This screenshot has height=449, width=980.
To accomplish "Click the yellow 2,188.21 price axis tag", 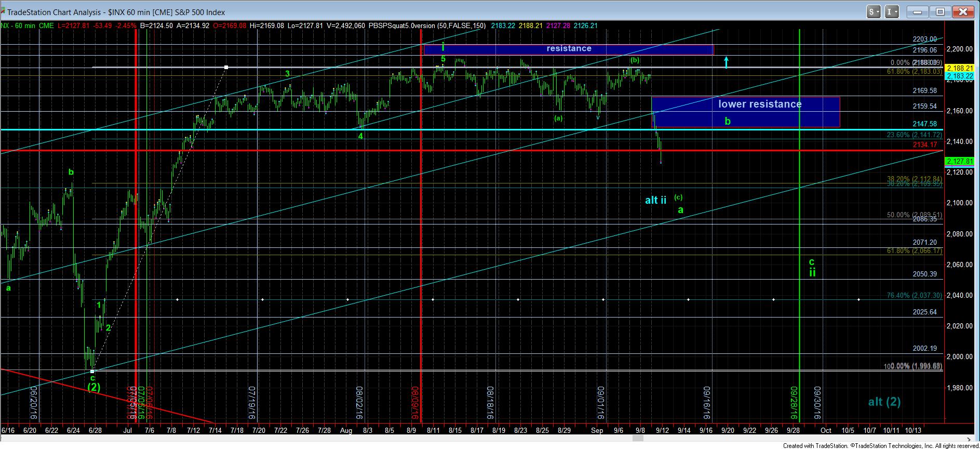I will click(x=960, y=68).
